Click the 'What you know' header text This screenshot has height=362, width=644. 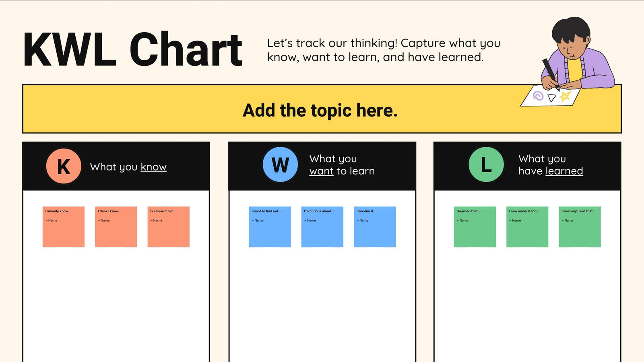tap(128, 167)
